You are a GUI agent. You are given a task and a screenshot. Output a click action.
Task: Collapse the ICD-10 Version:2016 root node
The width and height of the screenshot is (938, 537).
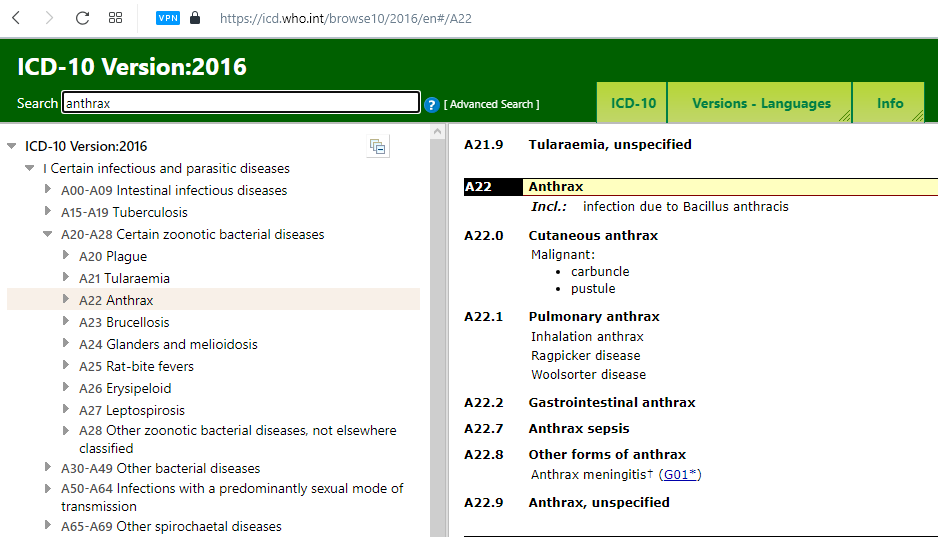point(11,146)
